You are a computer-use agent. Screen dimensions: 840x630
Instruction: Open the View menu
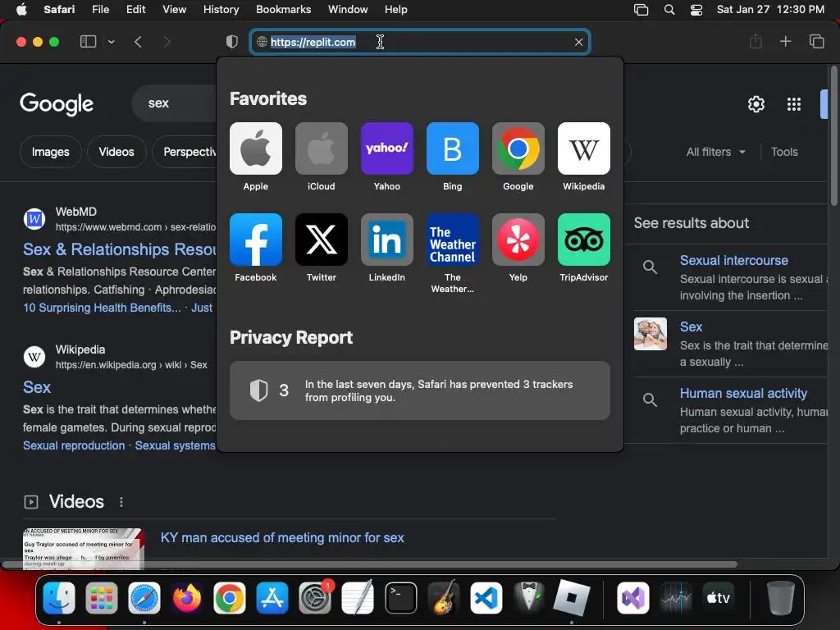tap(174, 9)
